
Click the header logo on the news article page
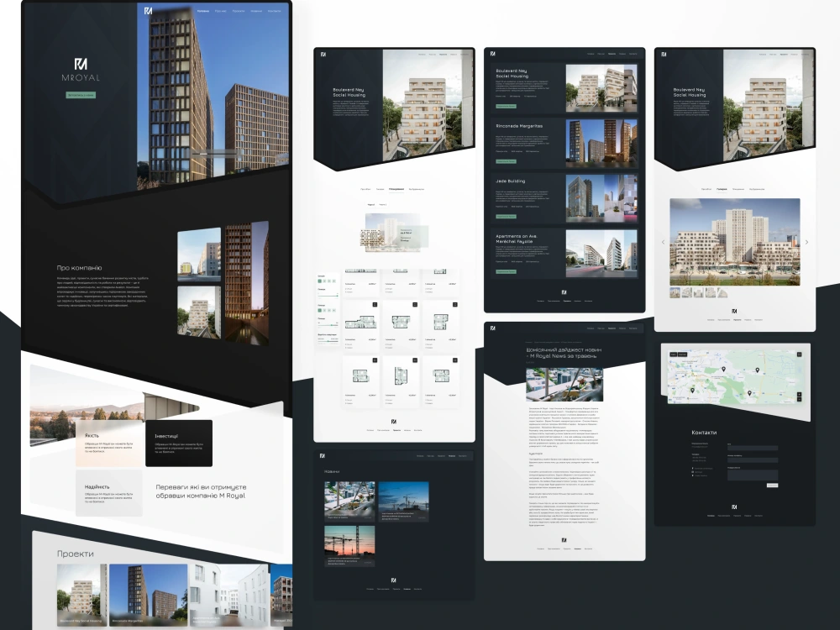click(493, 328)
